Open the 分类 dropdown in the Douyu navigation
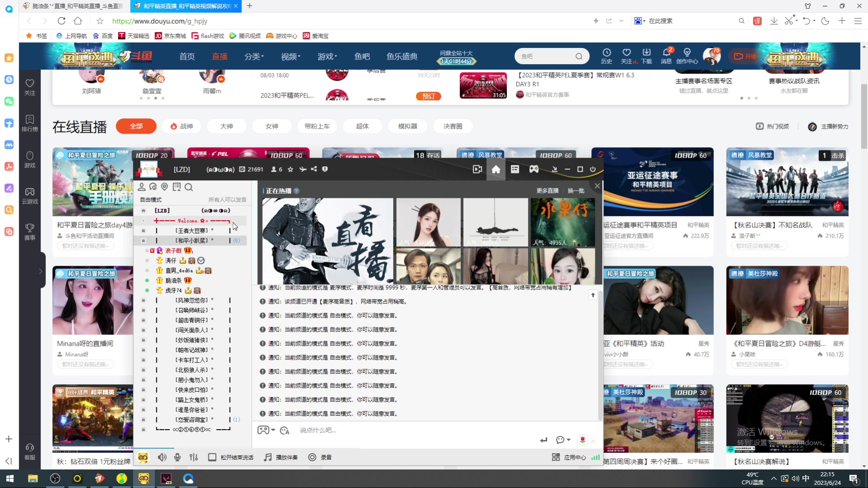This screenshot has height=488, width=868. coord(254,56)
